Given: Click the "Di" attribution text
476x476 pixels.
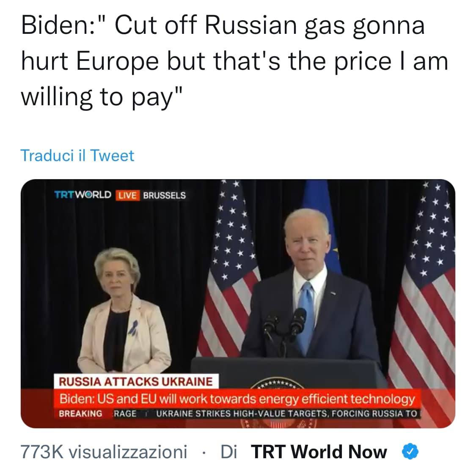Looking at the screenshot, I should (x=228, y=451).
